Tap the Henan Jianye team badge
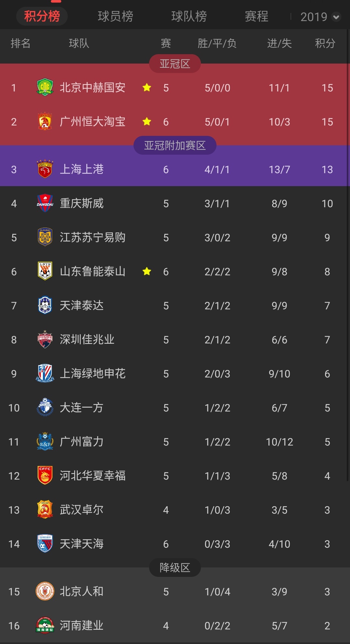The image size is (350, 644). point(45,626)
